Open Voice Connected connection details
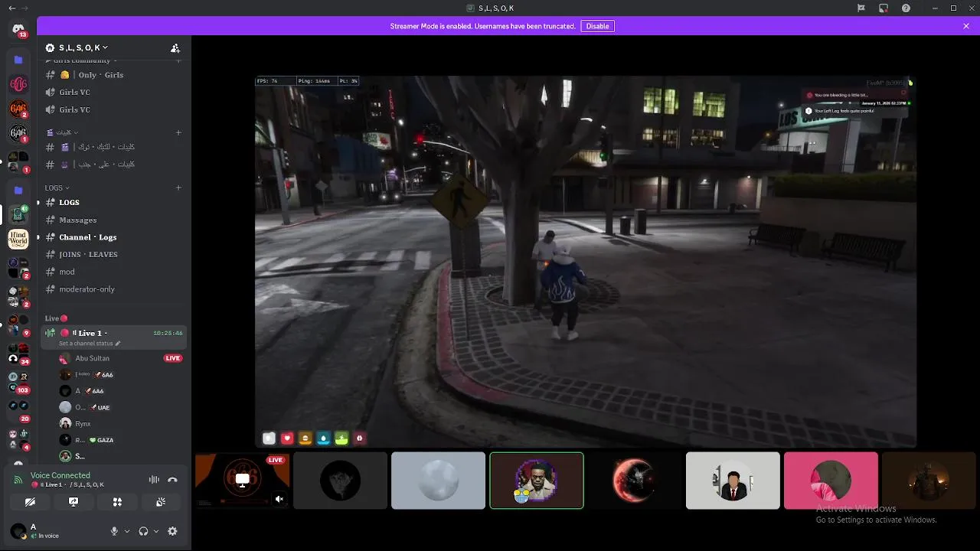 (60, 475)
